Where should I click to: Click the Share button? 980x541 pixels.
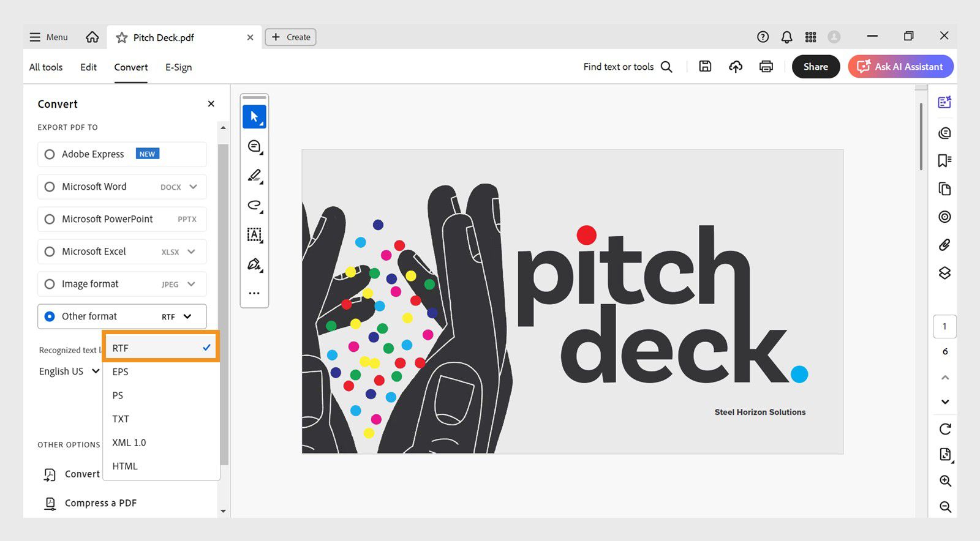point(815,67)
